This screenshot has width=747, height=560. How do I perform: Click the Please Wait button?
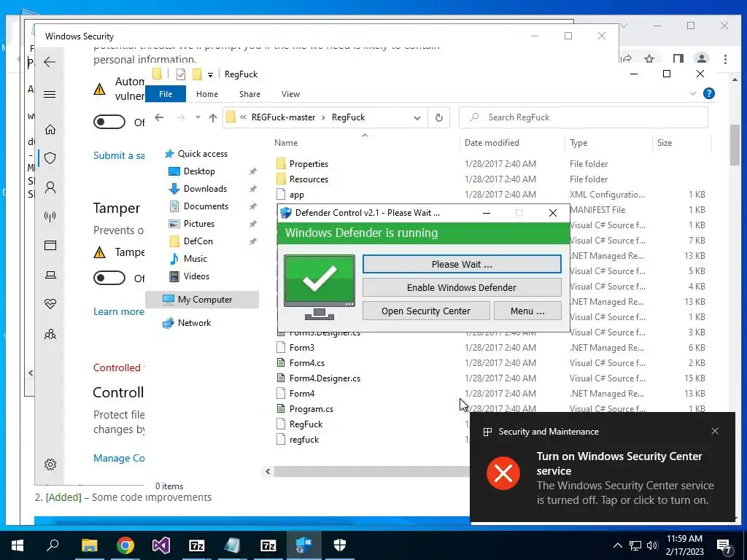click(x=462, y=264)
